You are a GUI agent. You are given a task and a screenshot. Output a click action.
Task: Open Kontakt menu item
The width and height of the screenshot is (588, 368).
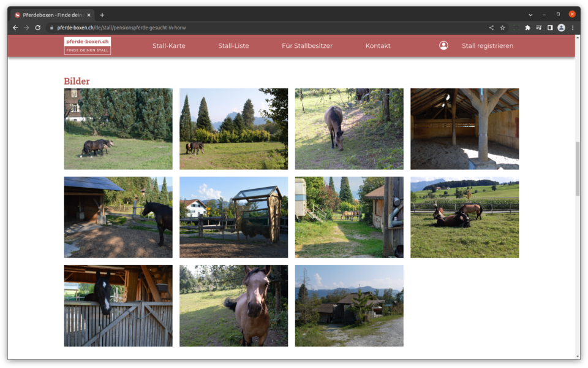tap(378, 46)
